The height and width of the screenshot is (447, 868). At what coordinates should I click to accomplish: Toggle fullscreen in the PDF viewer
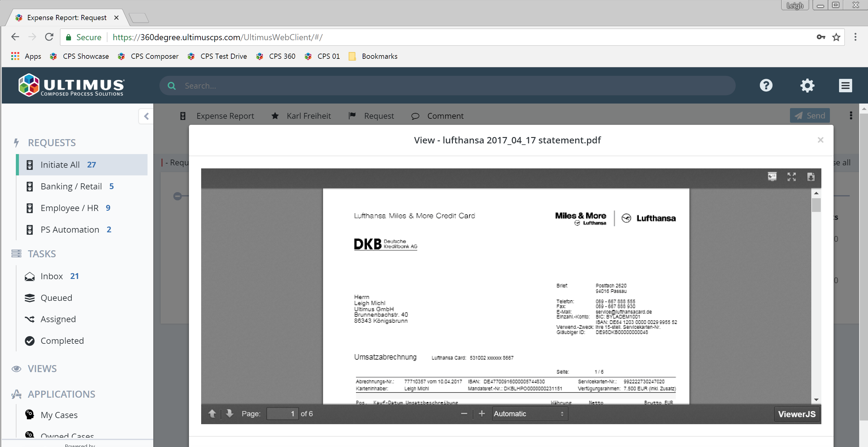pos(792,177)
